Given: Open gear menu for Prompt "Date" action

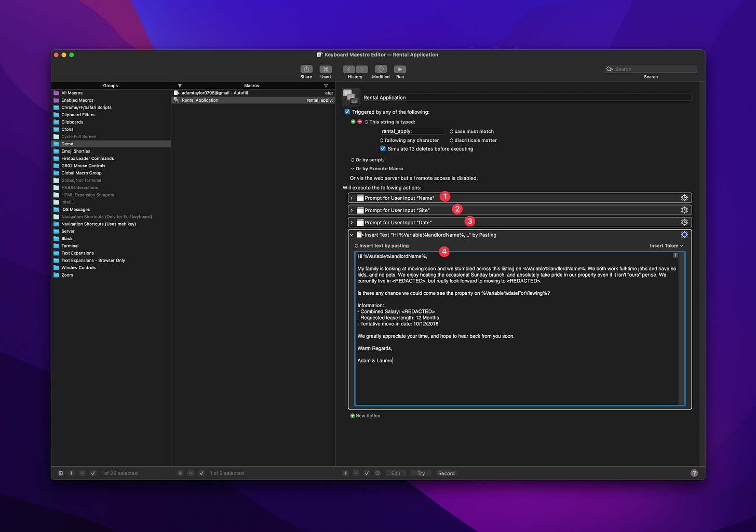Looking at the screenshot, I should (x=684, y=222).
